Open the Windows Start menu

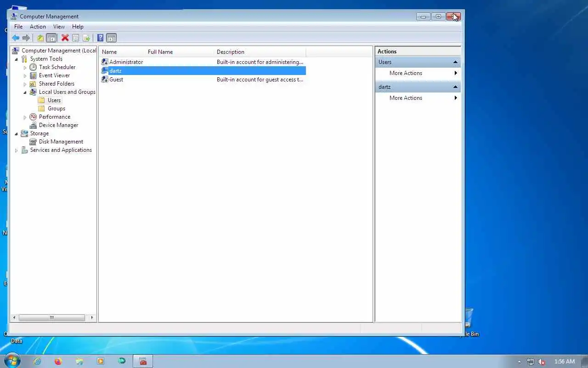[x=12, y=361]
